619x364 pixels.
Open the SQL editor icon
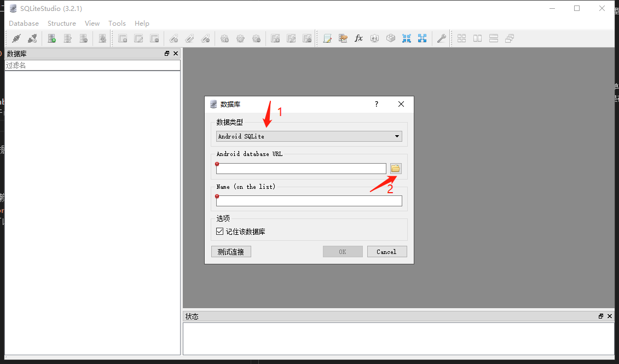click(327, 38)
